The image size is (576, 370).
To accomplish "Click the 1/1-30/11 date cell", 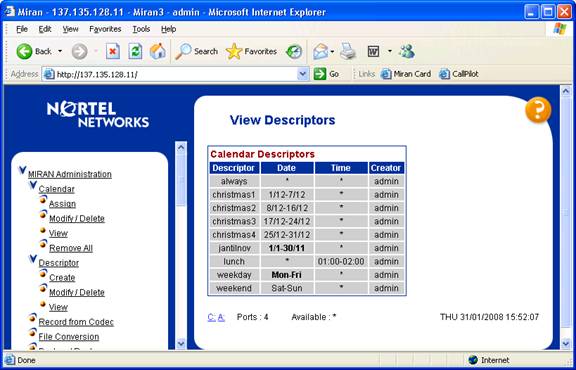I will pyautogui.click(x=287, y=248).
